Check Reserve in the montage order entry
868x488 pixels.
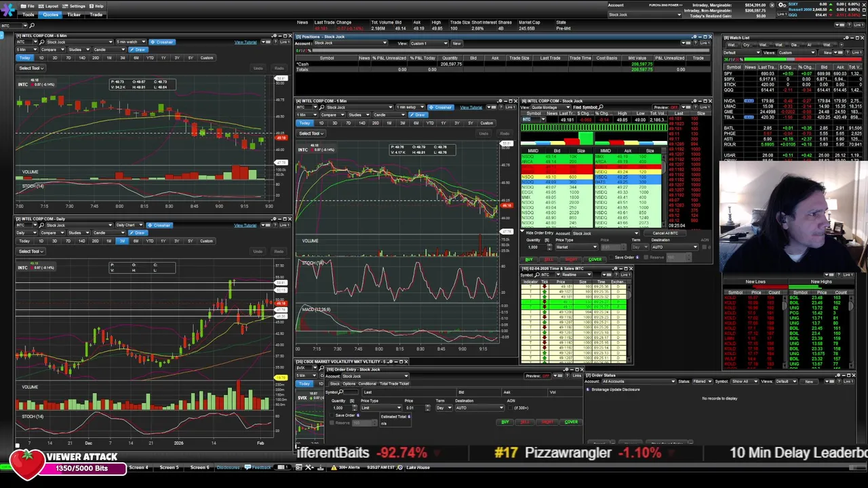(x=646, y=258)
